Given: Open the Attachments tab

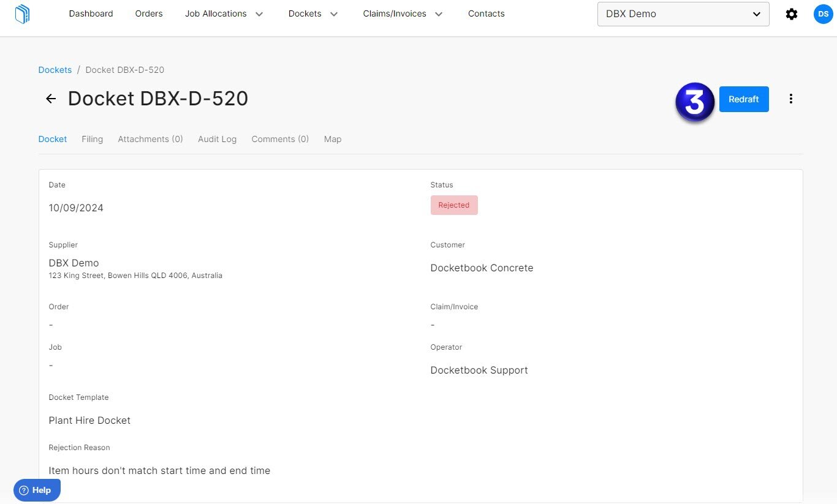Looking at the screenshot, I should (150, 139).
